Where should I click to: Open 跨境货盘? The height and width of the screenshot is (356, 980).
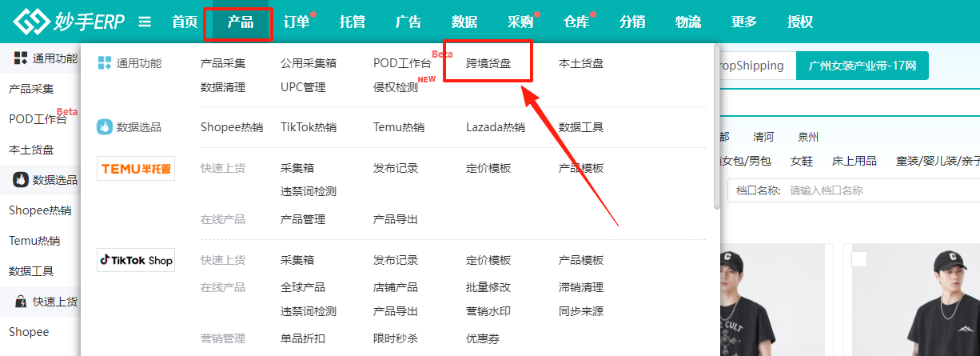point(488,63)
